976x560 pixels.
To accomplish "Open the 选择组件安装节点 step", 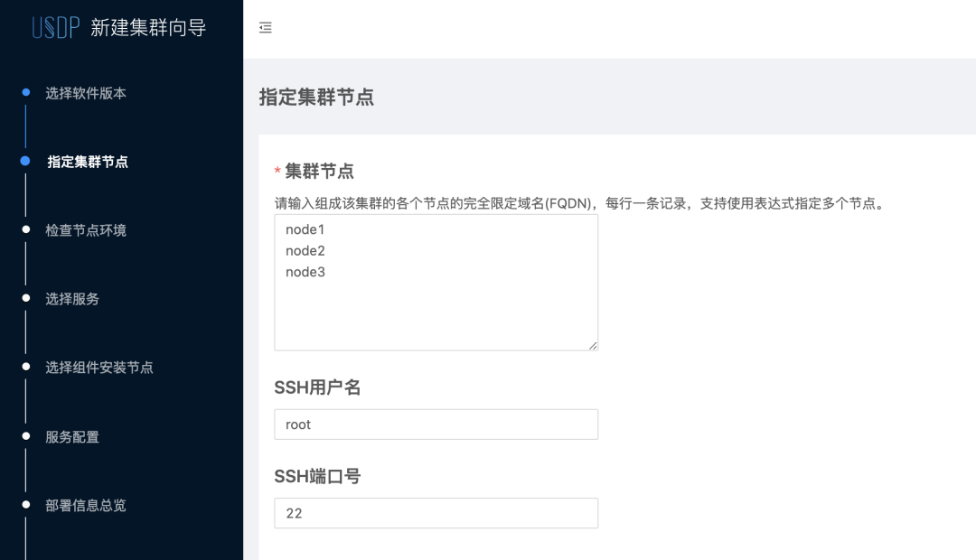I will click(99, 368).
